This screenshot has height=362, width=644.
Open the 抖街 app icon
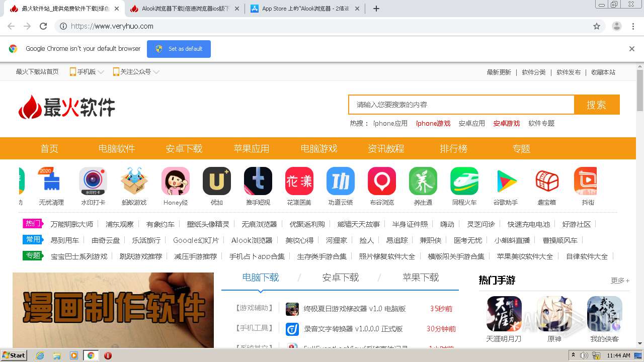(586, 181)
